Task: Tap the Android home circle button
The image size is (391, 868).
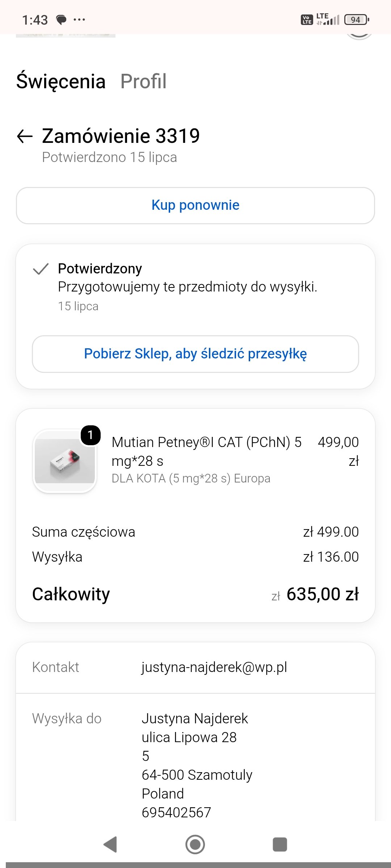Action: coord(195,844)
